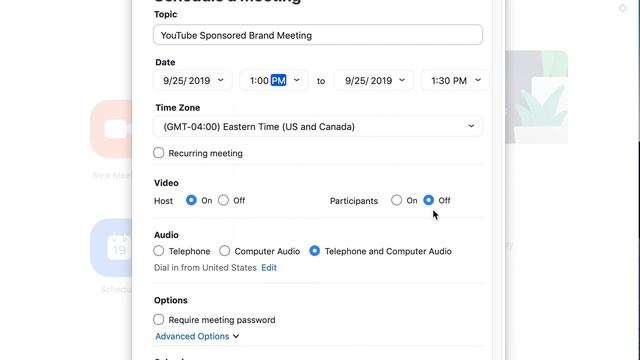Expand Advanced Options
The height and width of the screenshot is (360, 640).
[197, 336]
